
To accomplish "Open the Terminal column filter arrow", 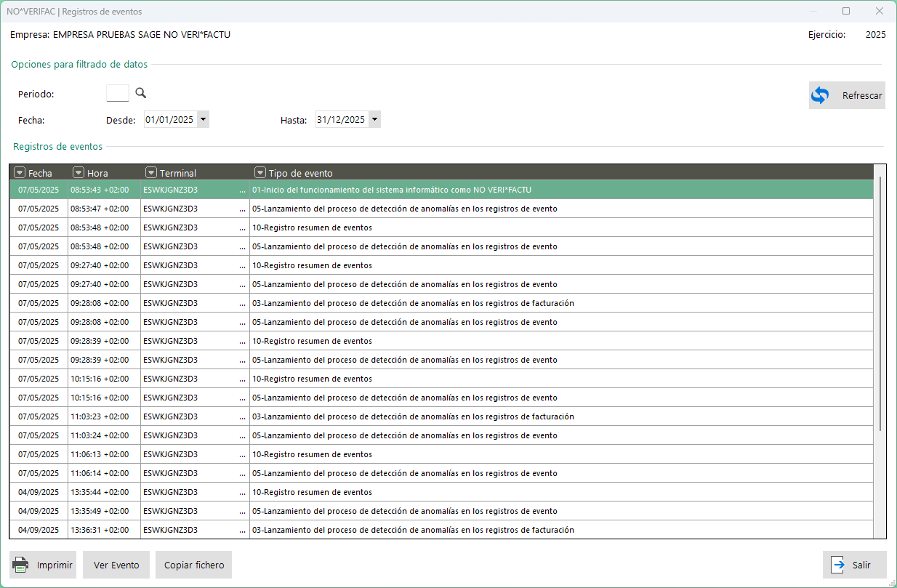I will pyautogui.click(x=151, y=173).
